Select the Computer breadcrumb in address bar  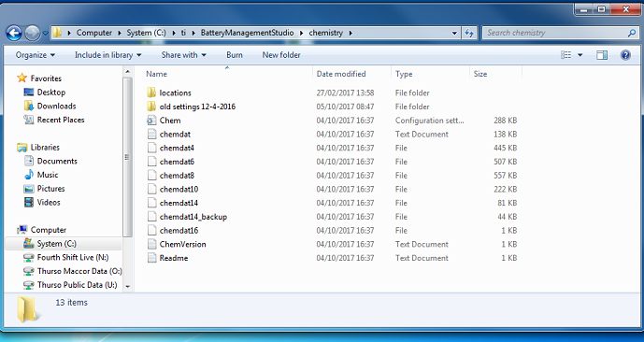click(94, 33)
